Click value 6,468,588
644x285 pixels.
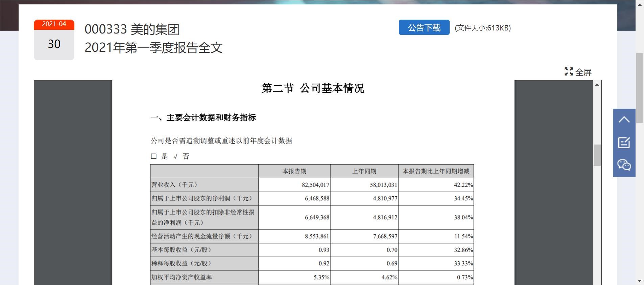(x=317, y=198)
